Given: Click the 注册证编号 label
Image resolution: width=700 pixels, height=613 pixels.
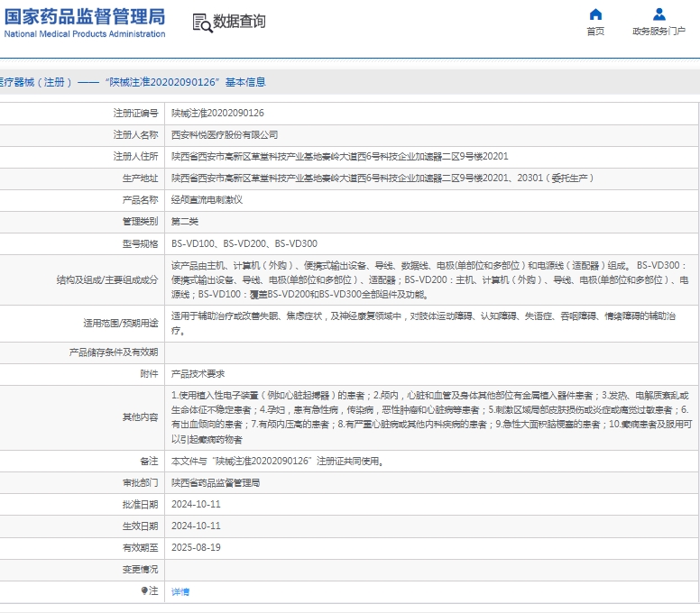Looking at the screenshot, I should (x=135, y=113).
